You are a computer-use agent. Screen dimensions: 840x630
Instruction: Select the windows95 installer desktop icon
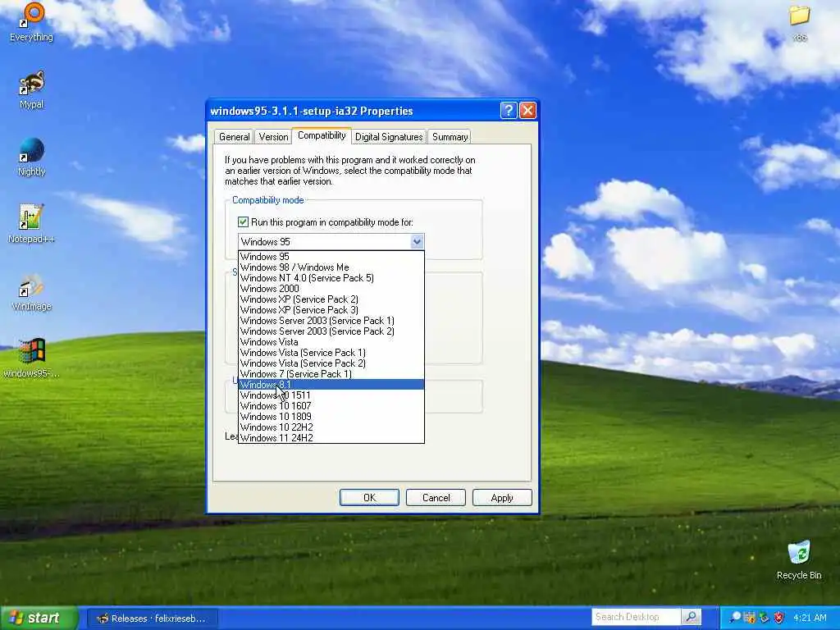[32, 358]
